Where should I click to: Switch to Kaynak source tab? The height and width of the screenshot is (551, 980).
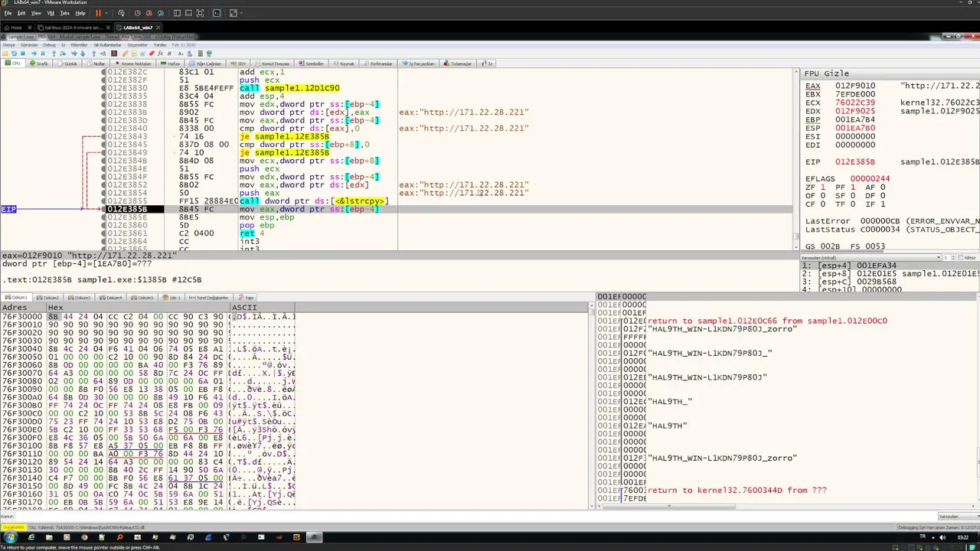343,64
